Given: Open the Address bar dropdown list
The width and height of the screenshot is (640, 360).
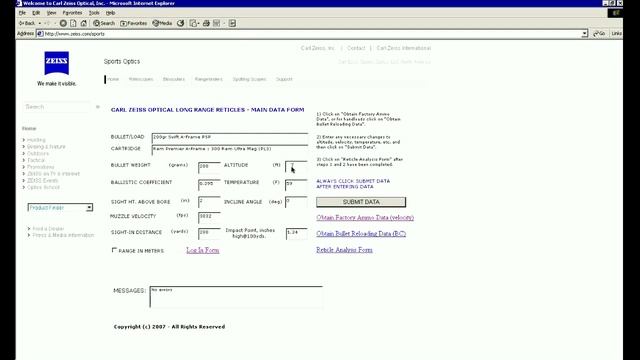Looking at the screenshot, I should [584, 33].
